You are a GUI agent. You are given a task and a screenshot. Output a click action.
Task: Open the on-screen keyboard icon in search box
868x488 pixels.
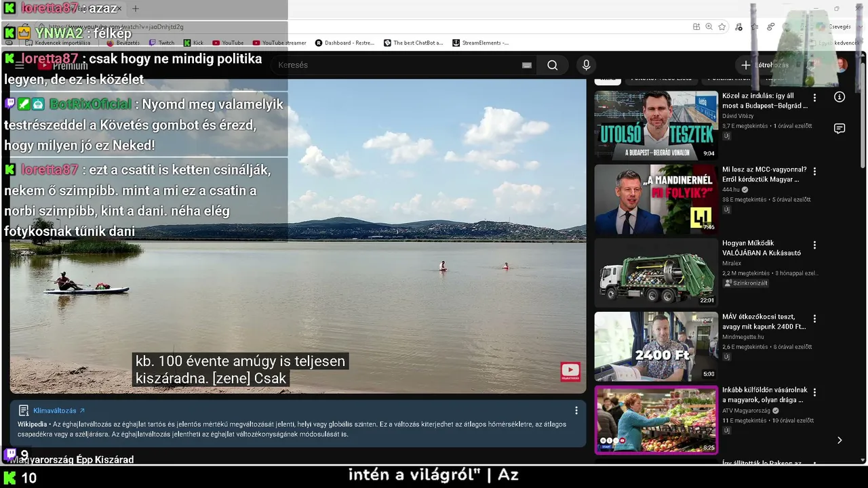(527, 65)
